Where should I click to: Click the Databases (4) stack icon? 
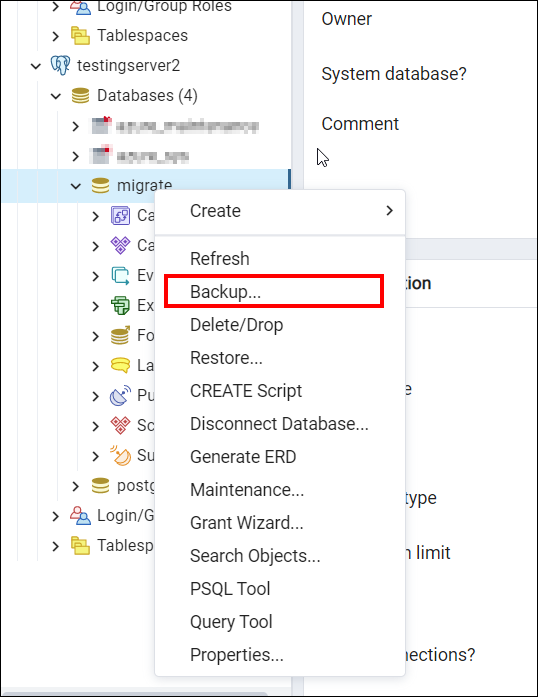(x=80, y=96)
